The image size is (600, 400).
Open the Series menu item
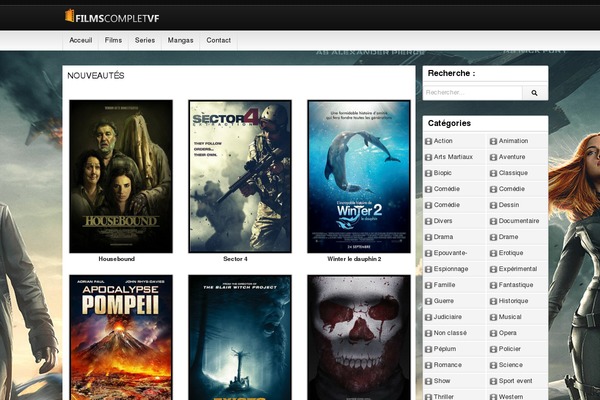145,40
